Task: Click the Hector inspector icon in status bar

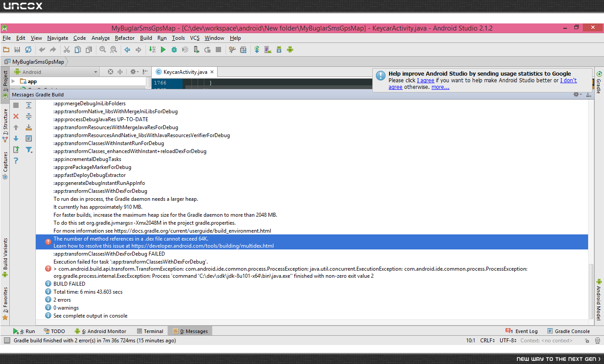Action: coord(596,341)
